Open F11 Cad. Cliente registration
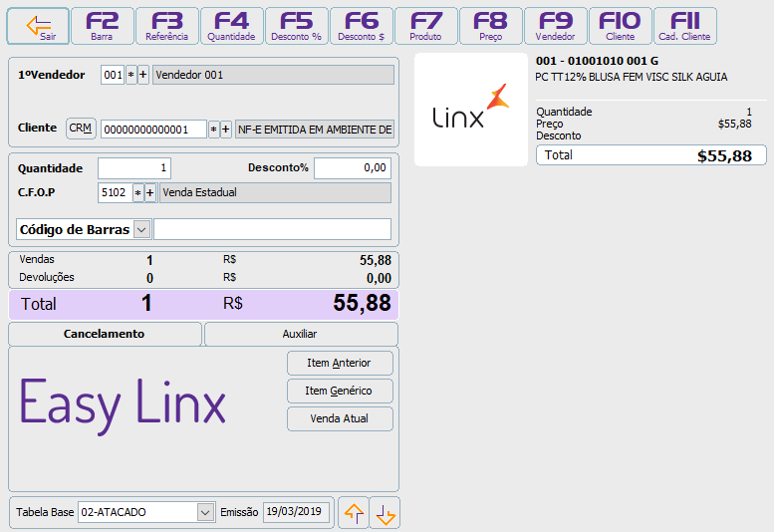The height and width of the screenshot is (532, 774). pos(684,26)
